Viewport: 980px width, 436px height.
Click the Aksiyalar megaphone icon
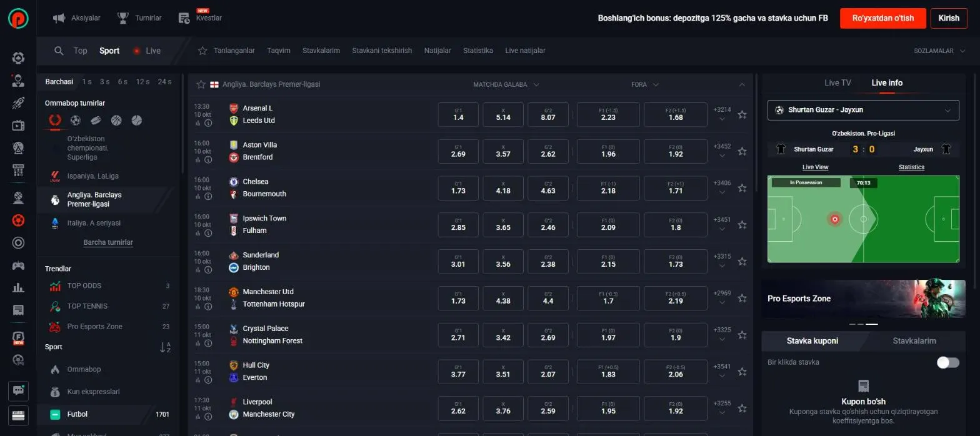(x=59, y=18)
